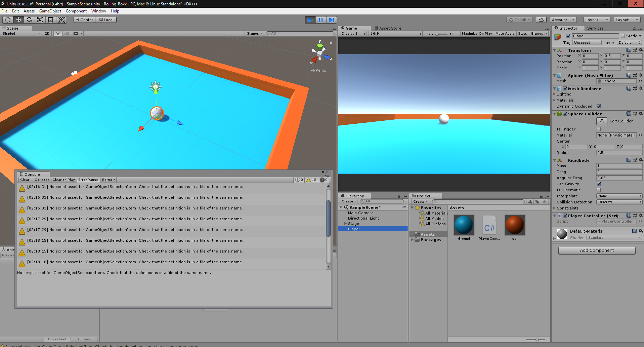Enable the Static checkbox
The height and width of the screenshot is (347, 644).
coord(623,36)
